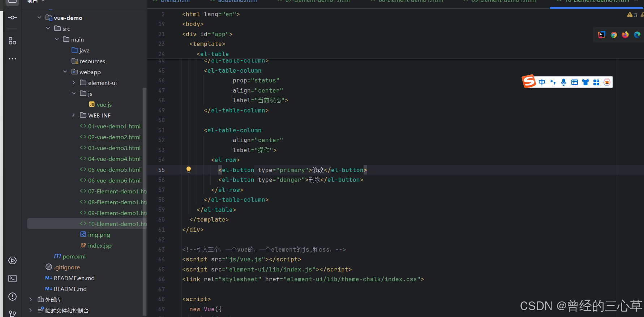Image resolution: width=644 pixels, height=317 pixels.
Task: Open the Sogou toolbox grid icon
Action: [x=596, y=82]
